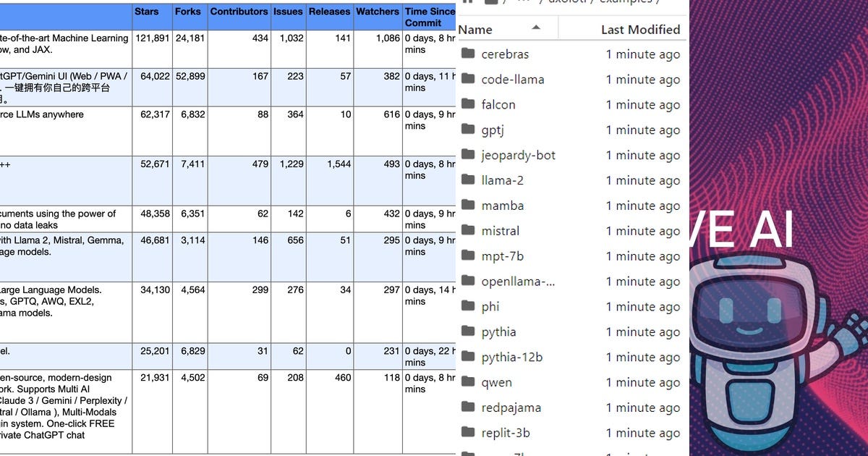Open the mpt-7b folder icon
Image resolution: width=868 pixels, height=456 pixels.
click(469, 256)
